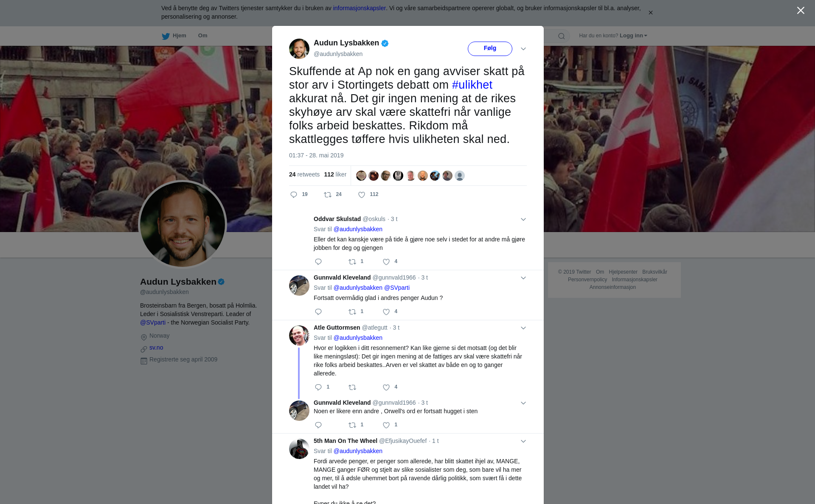The width and height of the screenshot is (815, 504).
Task: Reply to Atle Guttormsen's comment
Action: pyautogui.click(x=318, y=387)
